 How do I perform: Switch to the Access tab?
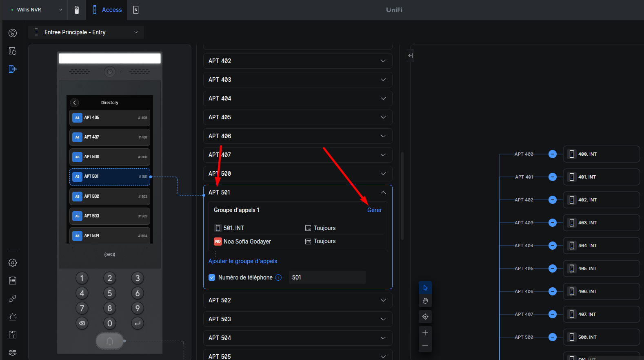click(107, 10)
